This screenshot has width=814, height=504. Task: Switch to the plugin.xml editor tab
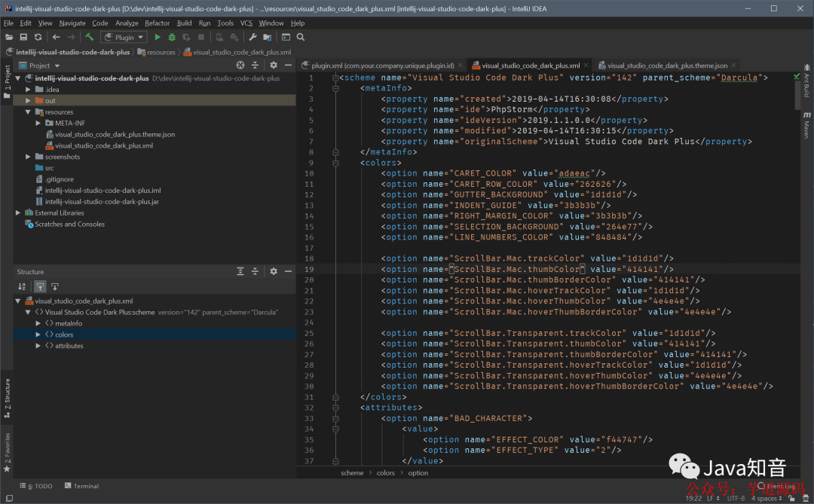(x=382, y=66)
